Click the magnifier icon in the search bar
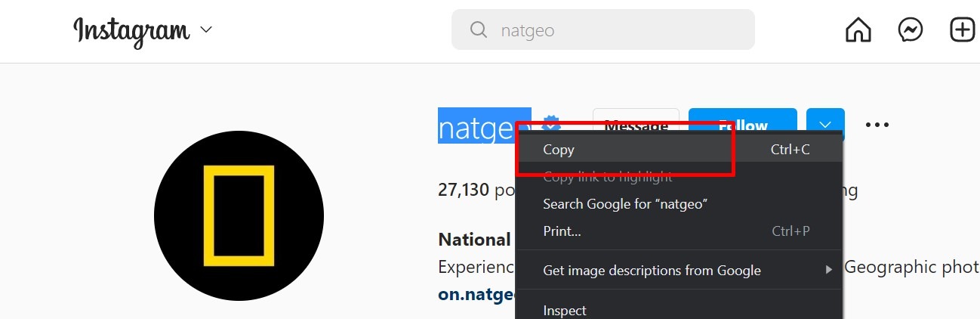 coord(478,30)
